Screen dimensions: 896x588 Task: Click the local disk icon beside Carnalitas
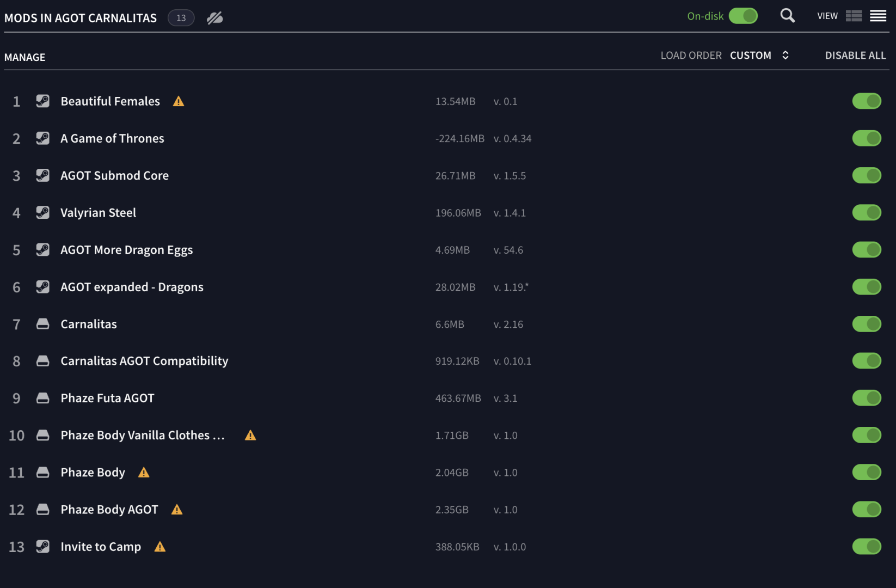tap(42, 324)
